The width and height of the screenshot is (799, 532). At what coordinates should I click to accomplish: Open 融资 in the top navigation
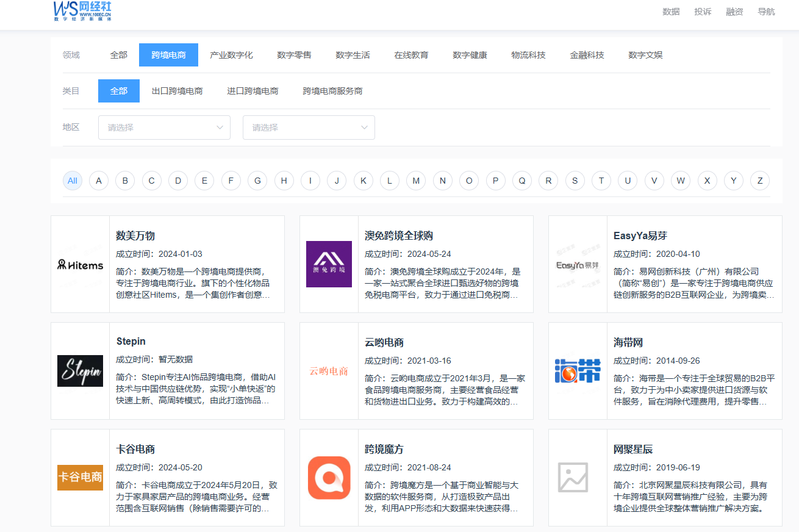pos(734,12)
